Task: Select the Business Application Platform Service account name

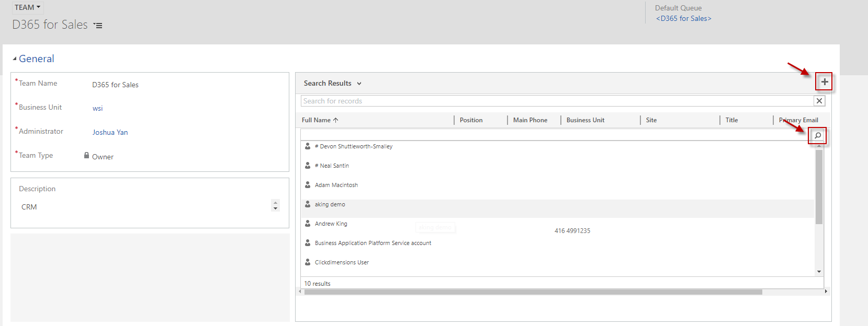Action: point(373,243)
